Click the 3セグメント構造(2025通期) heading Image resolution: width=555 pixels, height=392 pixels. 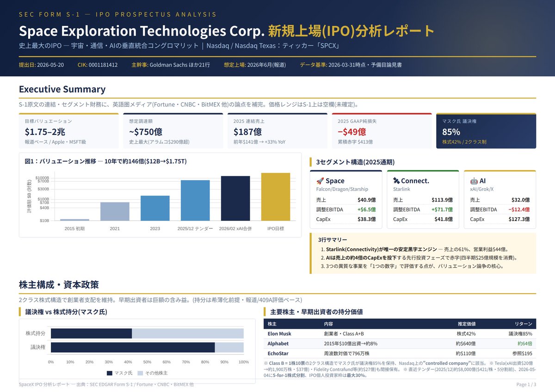click(355, 162)
